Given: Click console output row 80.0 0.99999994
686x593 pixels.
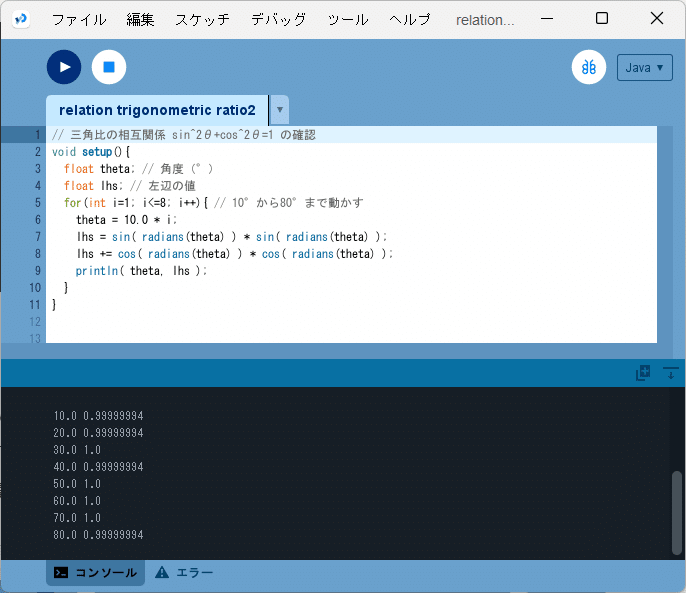Looking at the screenshot, I should click(x=98, y=535).
